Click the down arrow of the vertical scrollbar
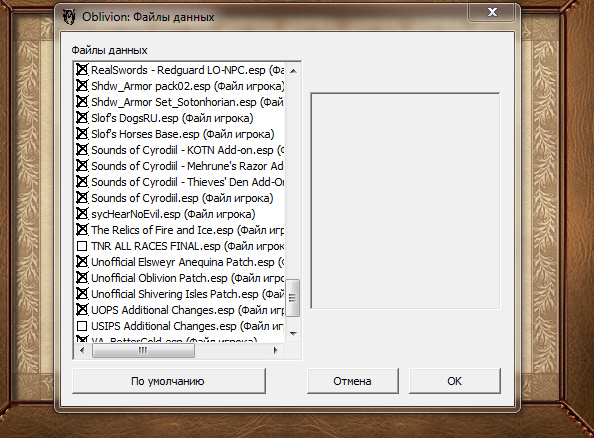The width and height of the screenshot is (594, 438). point(293,334)
